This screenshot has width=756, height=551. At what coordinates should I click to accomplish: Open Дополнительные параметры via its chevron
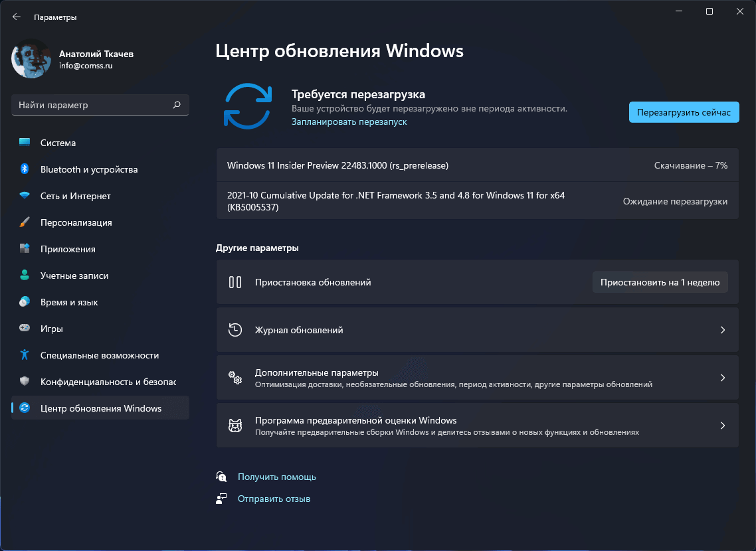click(x=722, y=377)
